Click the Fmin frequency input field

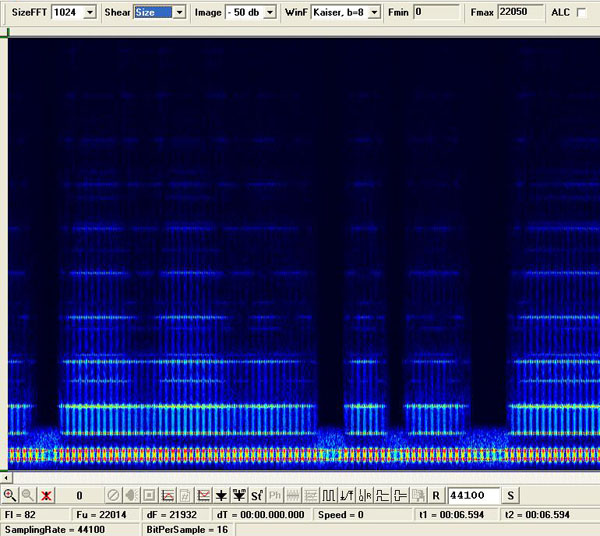pos(436,12)
